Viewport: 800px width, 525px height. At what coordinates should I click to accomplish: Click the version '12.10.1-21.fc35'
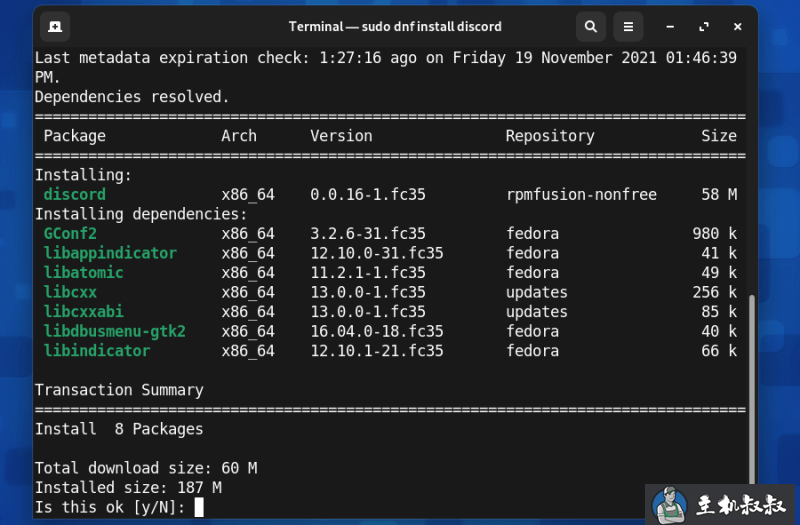[x=377, y=351]
